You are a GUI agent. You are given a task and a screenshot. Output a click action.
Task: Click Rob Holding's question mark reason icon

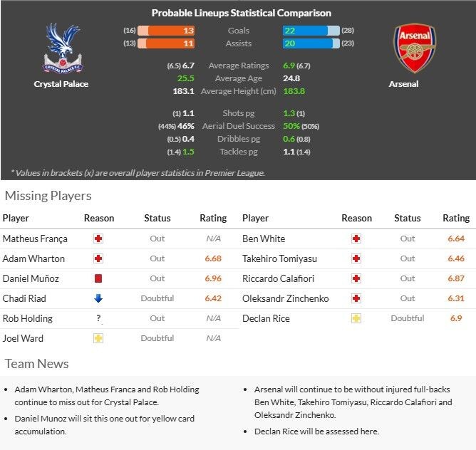(x=98, y=318)
